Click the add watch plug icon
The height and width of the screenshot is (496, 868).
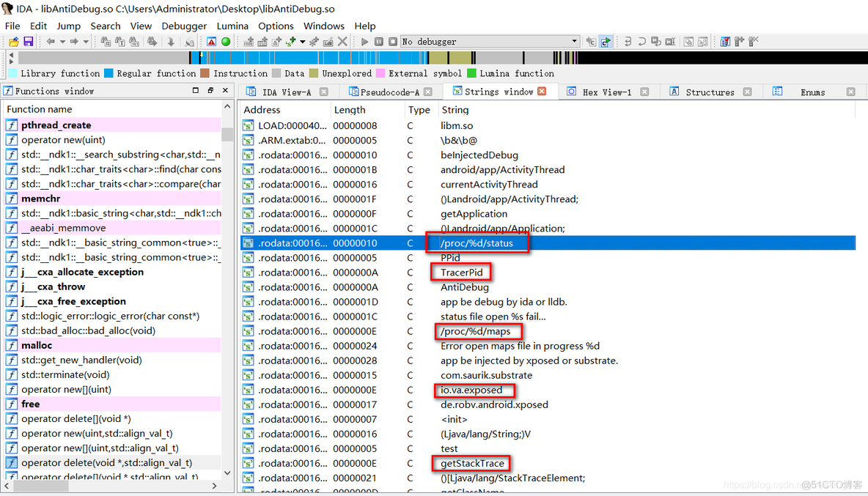pyautogui.click(x=739, y=42)
